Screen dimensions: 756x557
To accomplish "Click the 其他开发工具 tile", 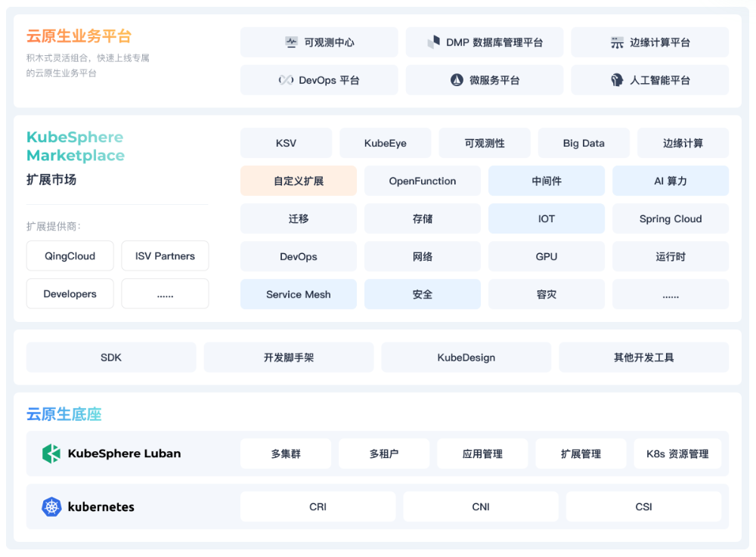I will [x=643, y=357].
